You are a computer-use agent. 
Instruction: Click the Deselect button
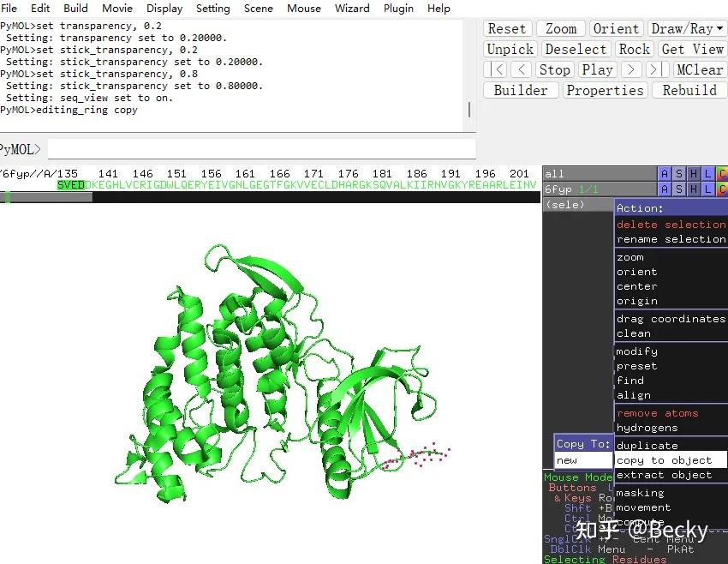click(x=576, y=49)
